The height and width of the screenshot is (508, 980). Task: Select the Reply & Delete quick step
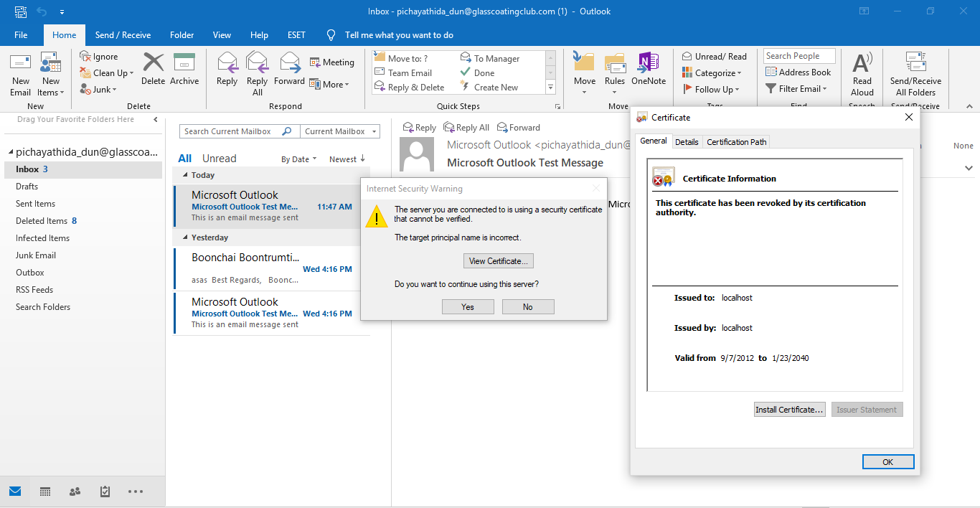pos(410,87)
